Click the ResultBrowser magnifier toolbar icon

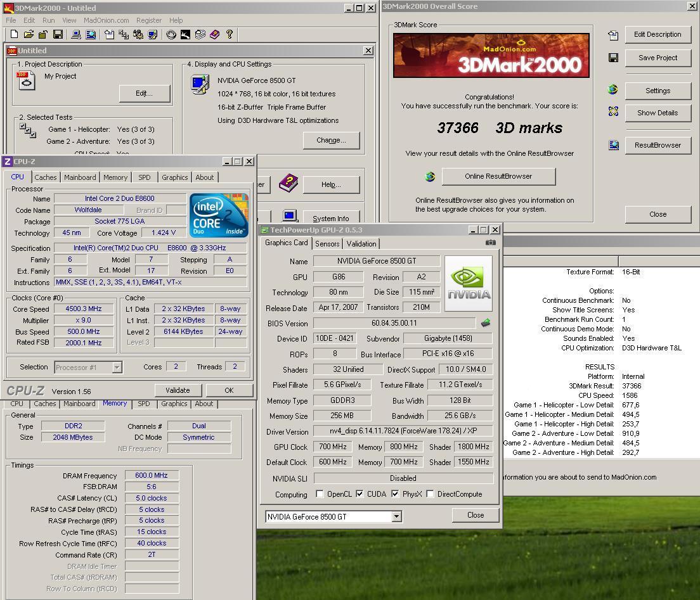(91, 34)
